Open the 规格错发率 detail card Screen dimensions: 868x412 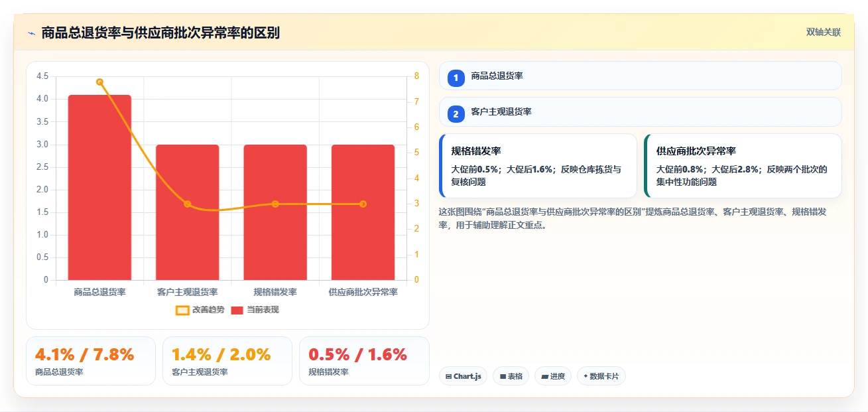coord(538,166)
